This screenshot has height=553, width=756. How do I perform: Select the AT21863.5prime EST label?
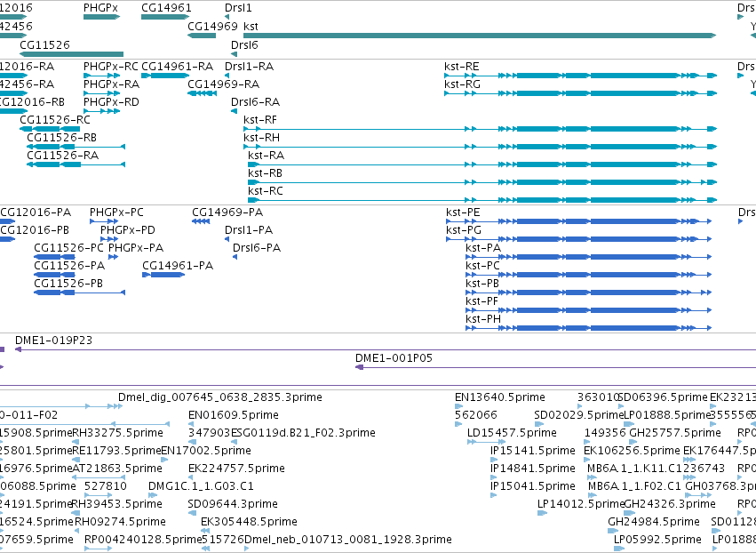point(117,469)
